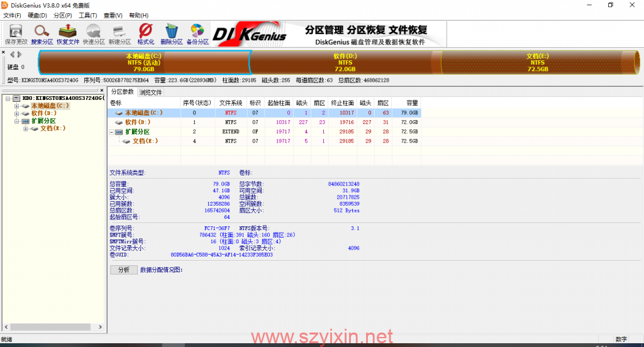The image size is (644, 347).
Task: Select the 软件(D:) partition bar
Action: (345, 62)
